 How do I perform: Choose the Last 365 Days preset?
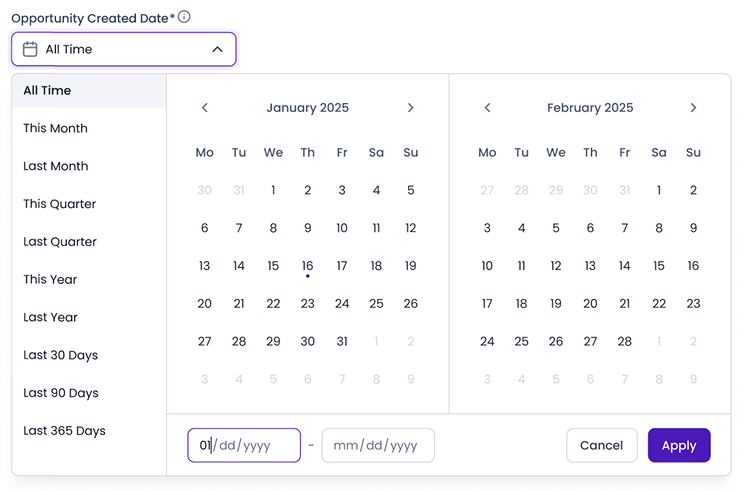tap(89, 430)
